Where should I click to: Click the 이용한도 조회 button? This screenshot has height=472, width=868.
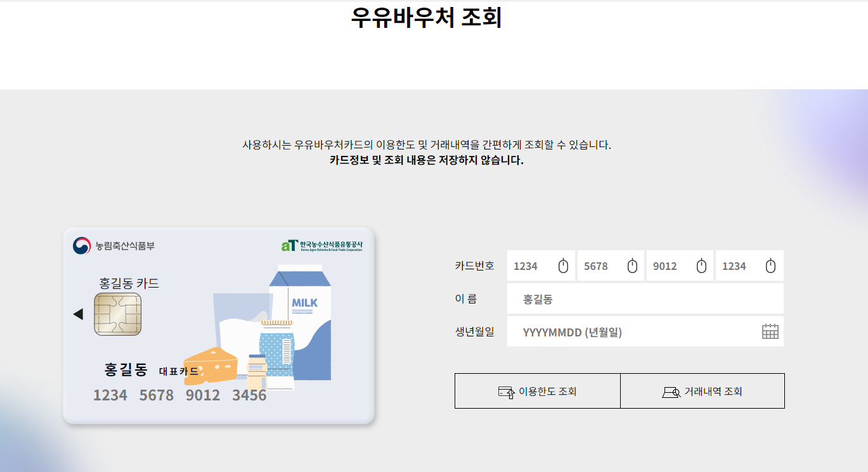[x=538, y=391]
